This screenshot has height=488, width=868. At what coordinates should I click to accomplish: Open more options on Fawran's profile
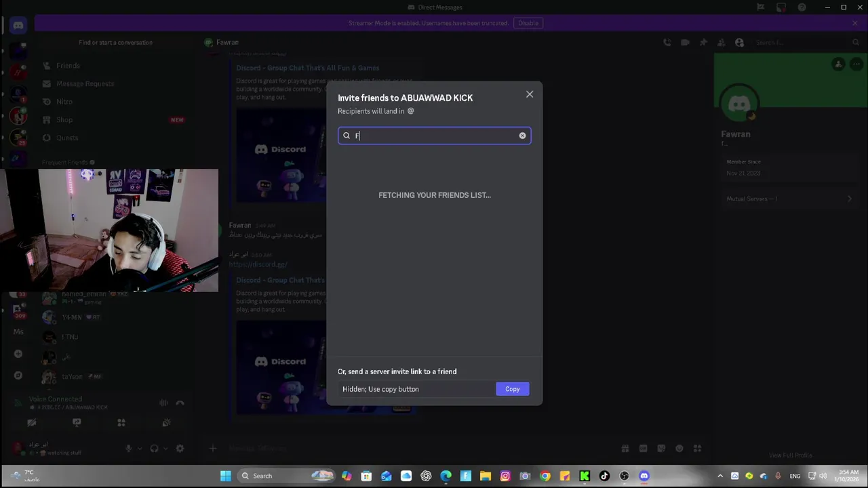[x=856, y=64]
